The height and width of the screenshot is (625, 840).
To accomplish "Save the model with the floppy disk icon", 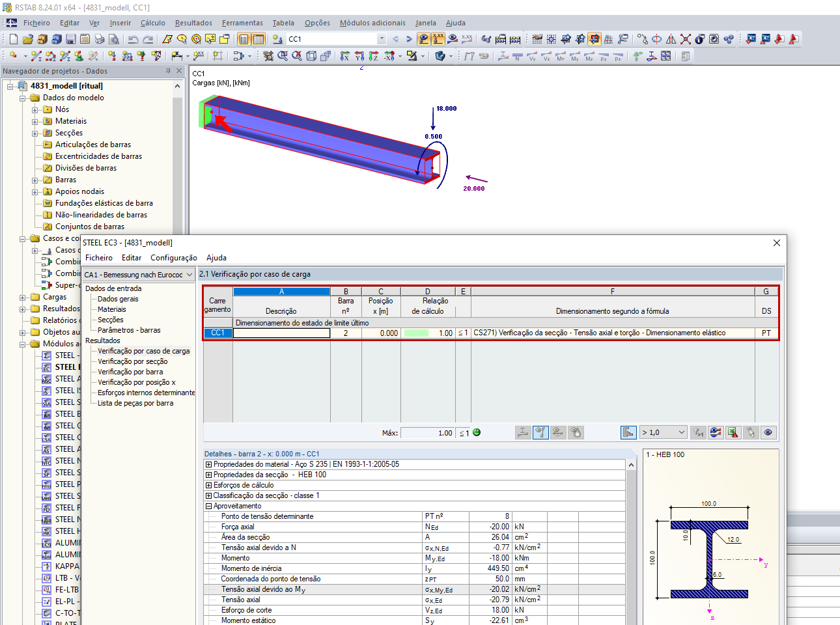I will (70, 39).
